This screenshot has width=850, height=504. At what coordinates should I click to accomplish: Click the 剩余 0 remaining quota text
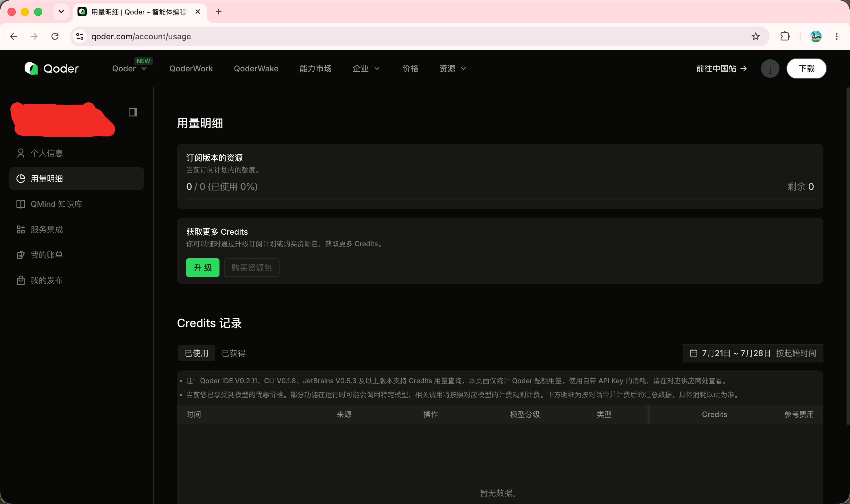coord(800,186)
